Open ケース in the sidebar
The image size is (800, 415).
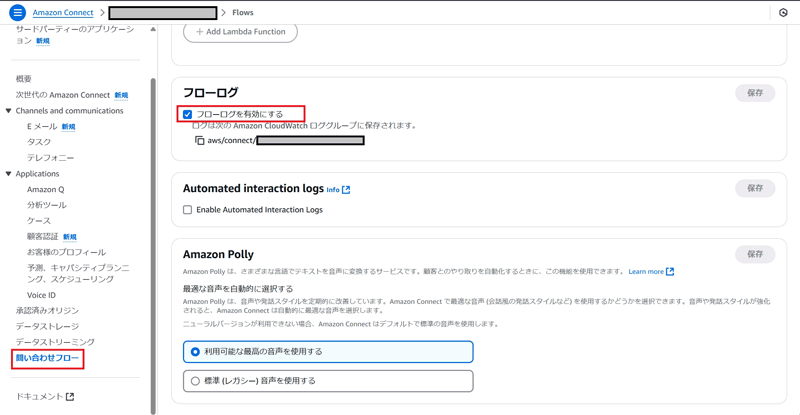click(39, 221)
